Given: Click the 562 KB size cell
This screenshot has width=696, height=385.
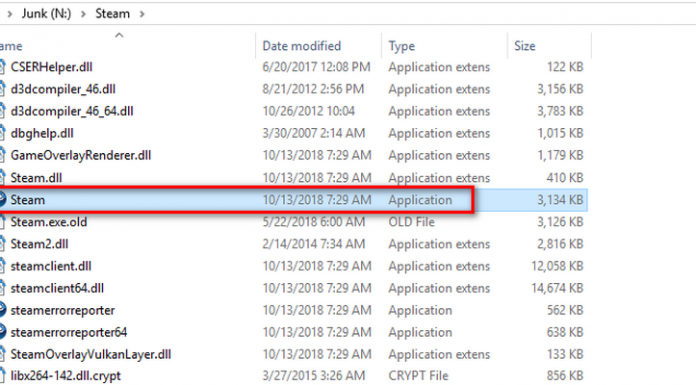Looking at the screenshot, I should 565,310.
